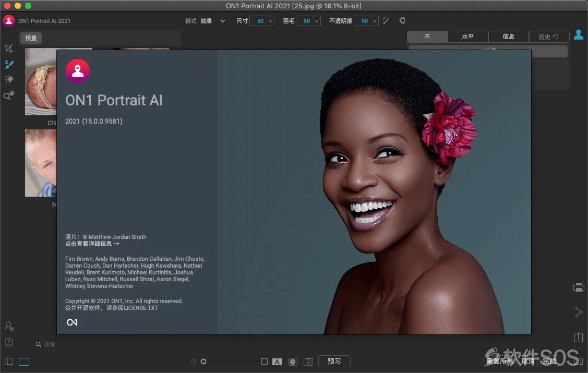Select the portrait brush tool icon

point(9,64)
